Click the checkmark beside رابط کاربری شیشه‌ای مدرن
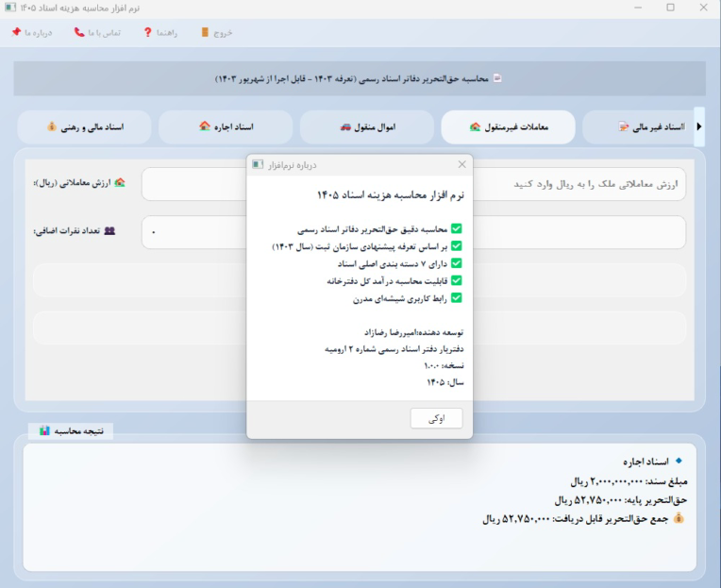 click(456, 298)
